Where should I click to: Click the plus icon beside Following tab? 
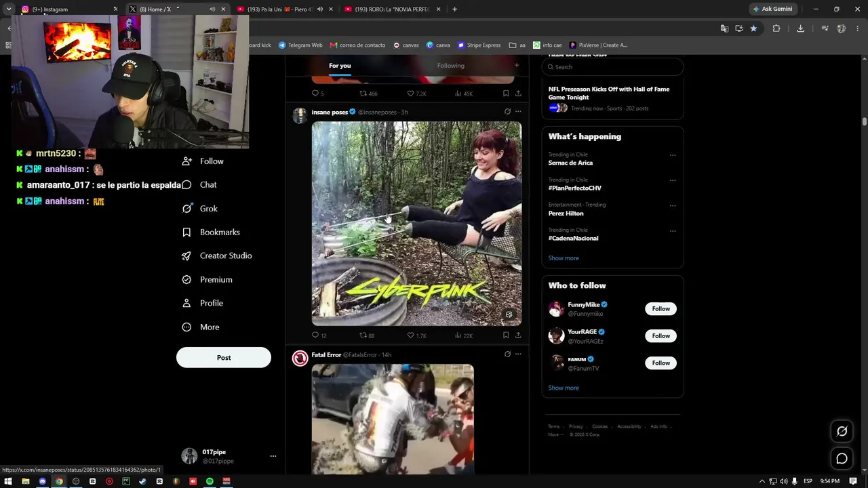pos(517,66)
